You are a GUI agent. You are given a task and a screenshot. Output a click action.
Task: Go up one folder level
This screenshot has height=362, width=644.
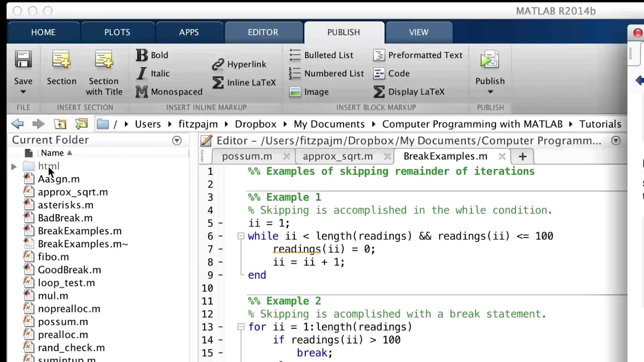[x=60, y=124]
